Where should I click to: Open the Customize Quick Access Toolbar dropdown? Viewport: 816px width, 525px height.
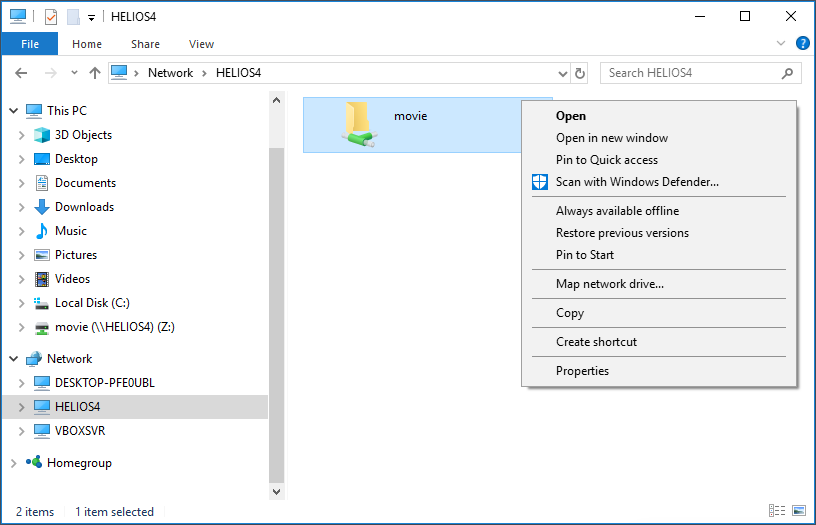(91, 18)
